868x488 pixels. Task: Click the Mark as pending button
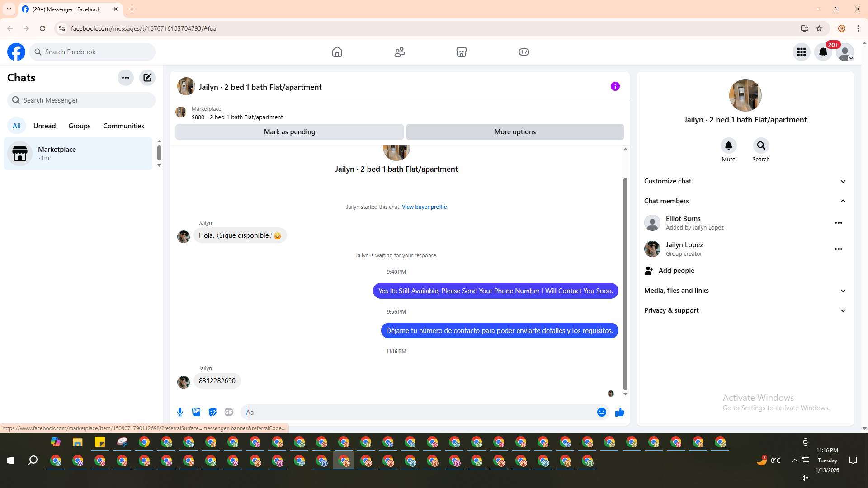click(x=289, y=132)
